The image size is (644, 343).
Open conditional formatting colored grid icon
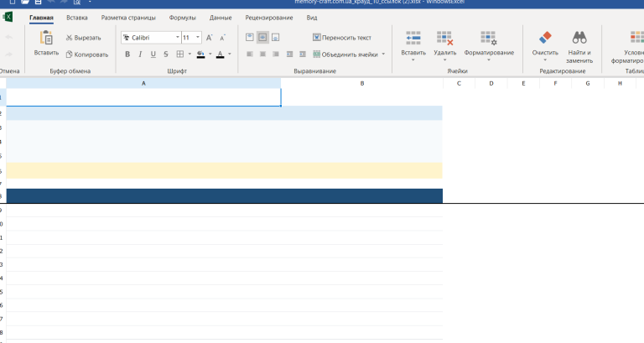pos(637,38)
